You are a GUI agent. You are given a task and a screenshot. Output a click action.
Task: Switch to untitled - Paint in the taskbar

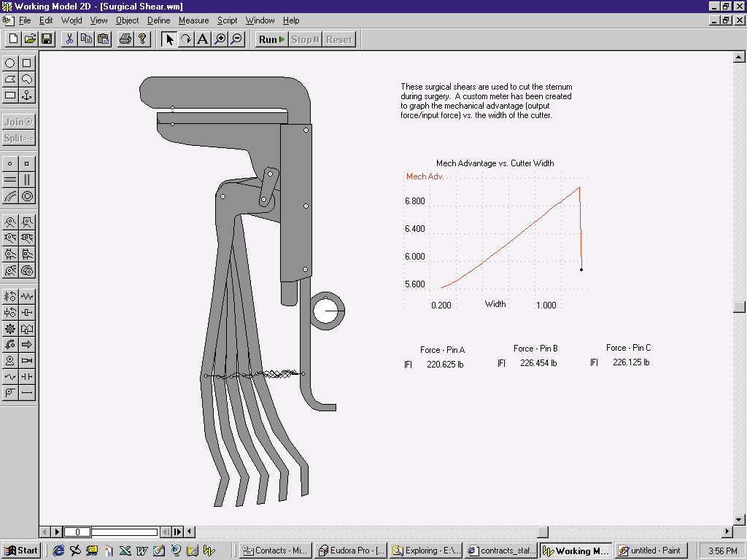tap(651, 551)
